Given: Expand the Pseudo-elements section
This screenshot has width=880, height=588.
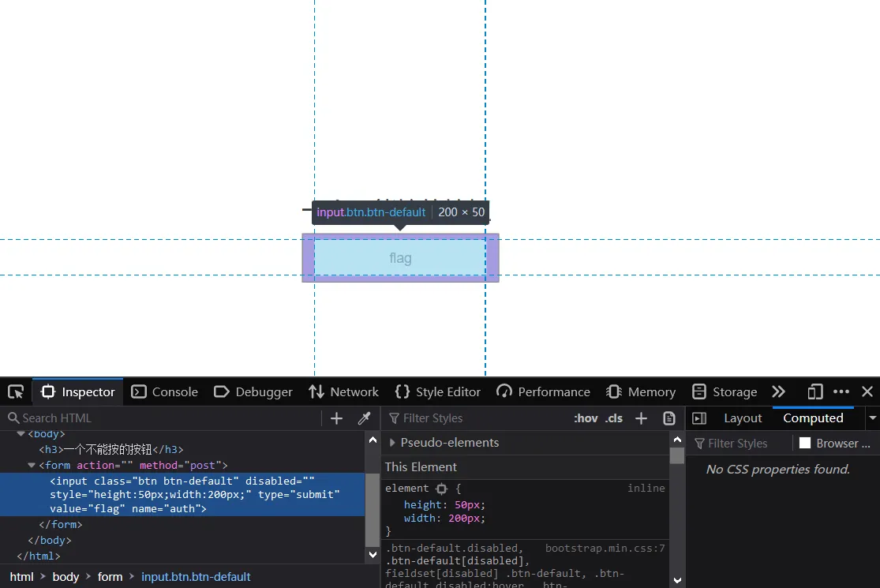Looking at the screenshot, I should [x=391, y=442].
